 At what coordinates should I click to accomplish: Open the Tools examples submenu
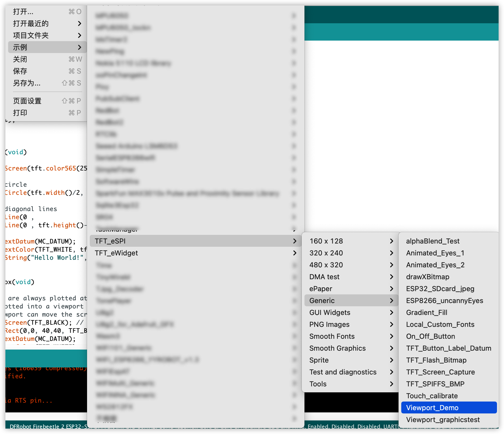click(x=351, y=384)
